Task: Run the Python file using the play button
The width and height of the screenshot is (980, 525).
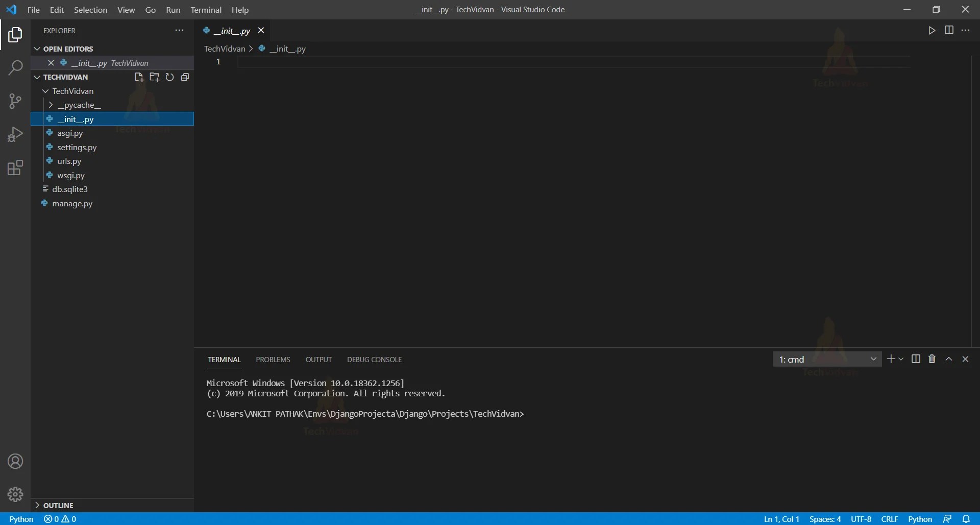Action: pyautogui.click(x=931, y=30)
